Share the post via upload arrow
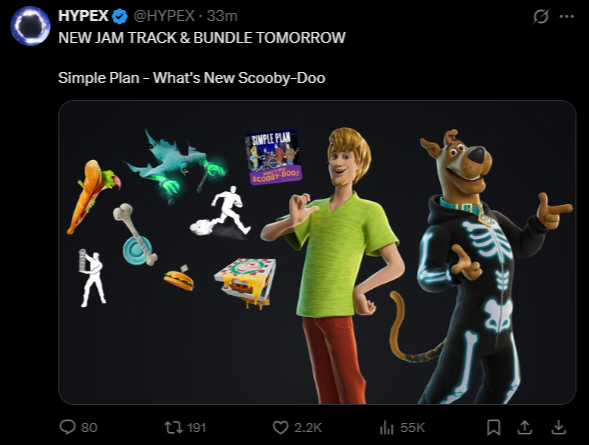589x445 pixels. click(525, 427)
